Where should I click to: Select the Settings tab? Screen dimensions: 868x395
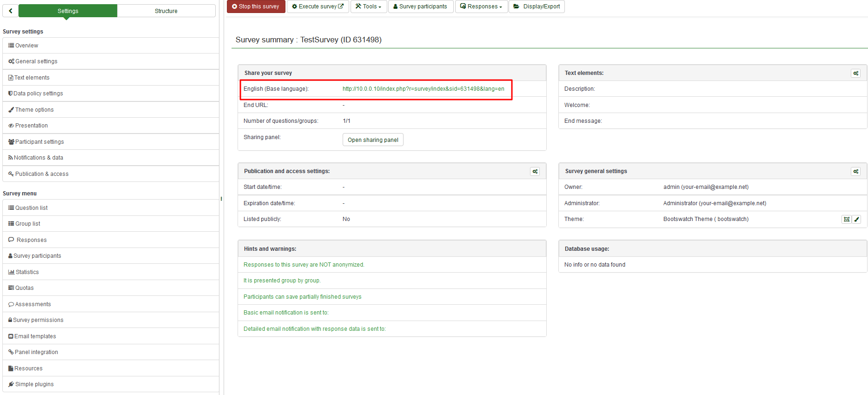tap(68, 11)
